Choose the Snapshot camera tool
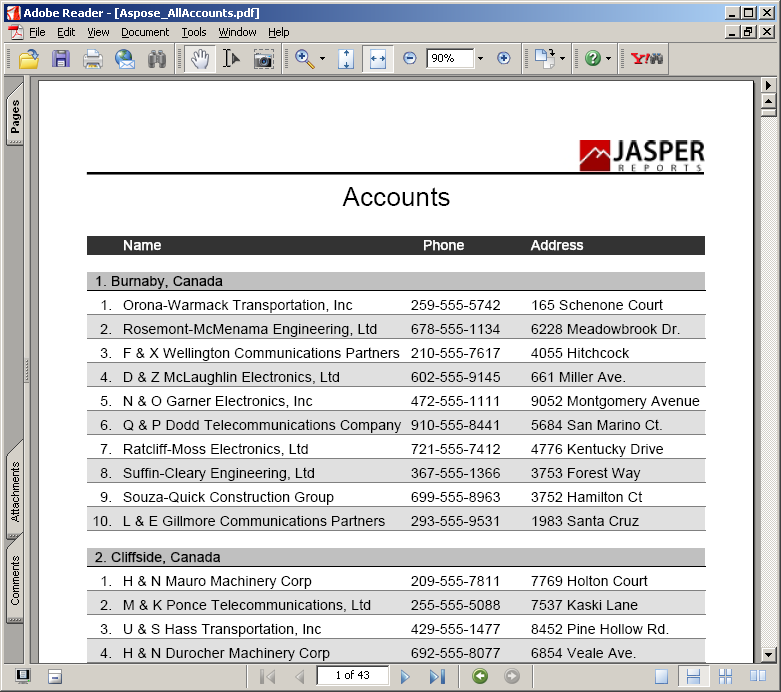The height and width of the screenshot is (692, 781). (263, 59)
